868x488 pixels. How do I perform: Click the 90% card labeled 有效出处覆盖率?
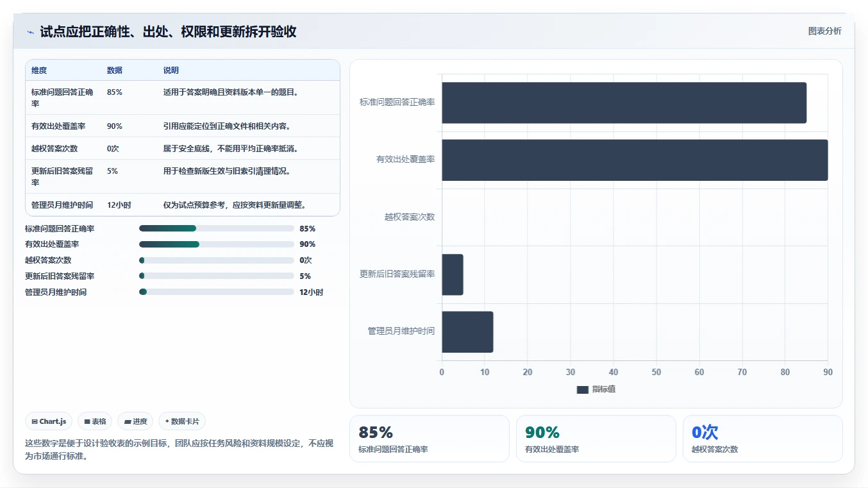pyautogui.click(x=596, y=439)
